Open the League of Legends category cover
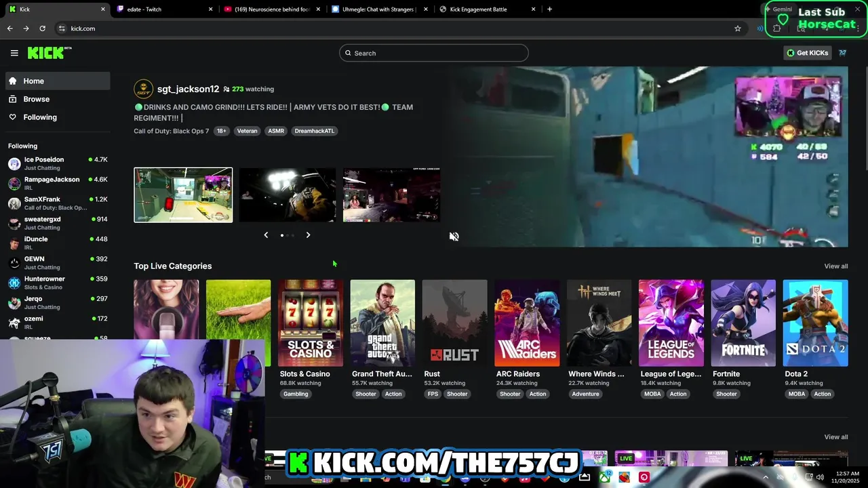 coord(671,323)
